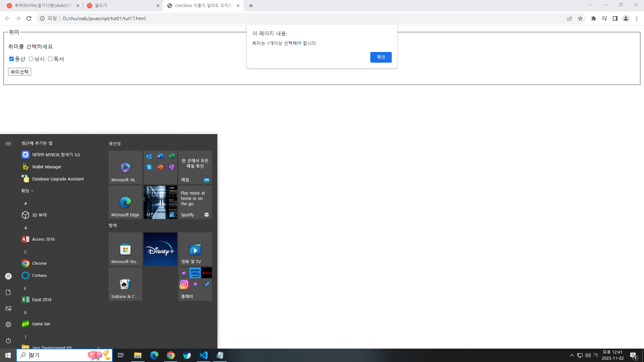Open the Disney+ tile
The height and width of the screenshot is (362, 644).
pyautogui.click(x=160, y=249)
